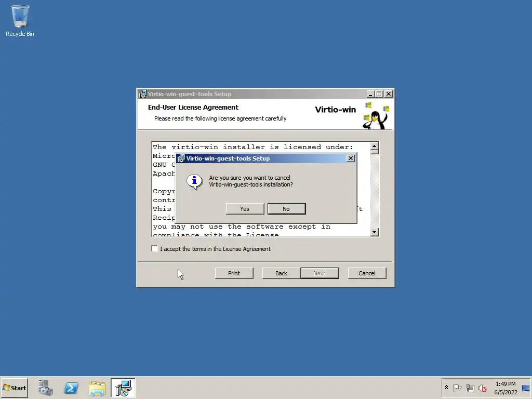Open the Start menu
The width and height of the screenshot is (532, 399).
click(14, 388)
